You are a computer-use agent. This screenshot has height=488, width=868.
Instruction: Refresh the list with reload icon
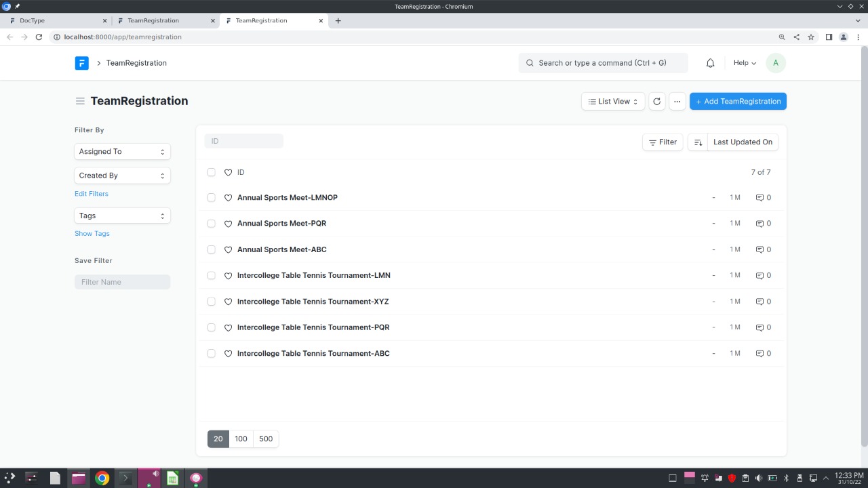click(656, 102)
